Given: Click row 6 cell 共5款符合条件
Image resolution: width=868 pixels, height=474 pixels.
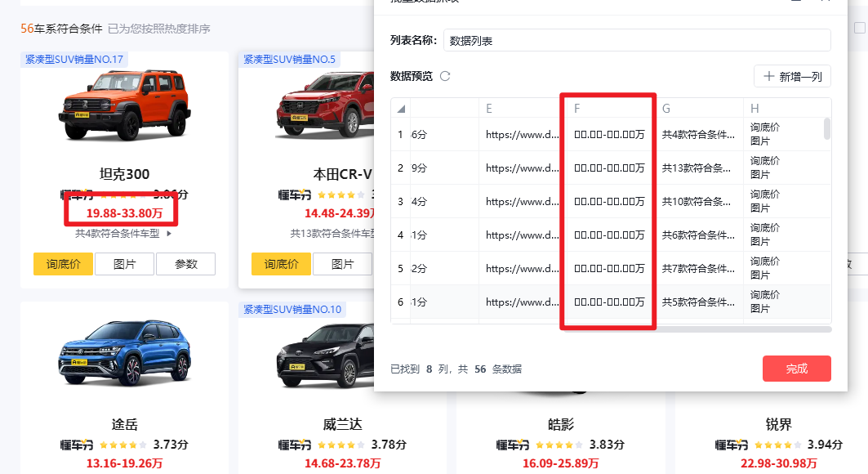Looking at the screenshot, I should [x=699, y=302].
